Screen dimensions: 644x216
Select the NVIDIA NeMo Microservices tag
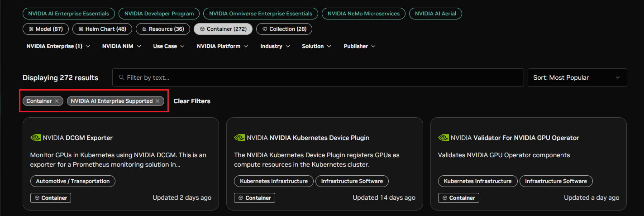point(364,14)
